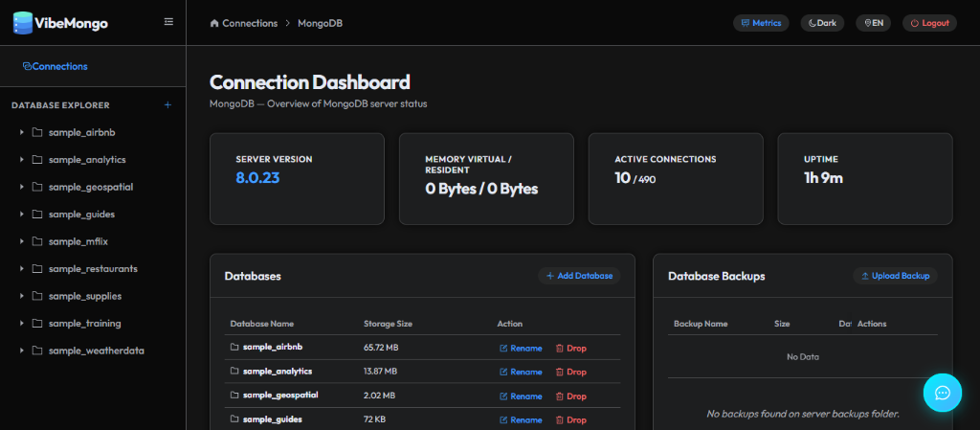Viewport: 980px width, 430px height.
Task: Open the floating chat bubble icon
Action: [943, 393]
